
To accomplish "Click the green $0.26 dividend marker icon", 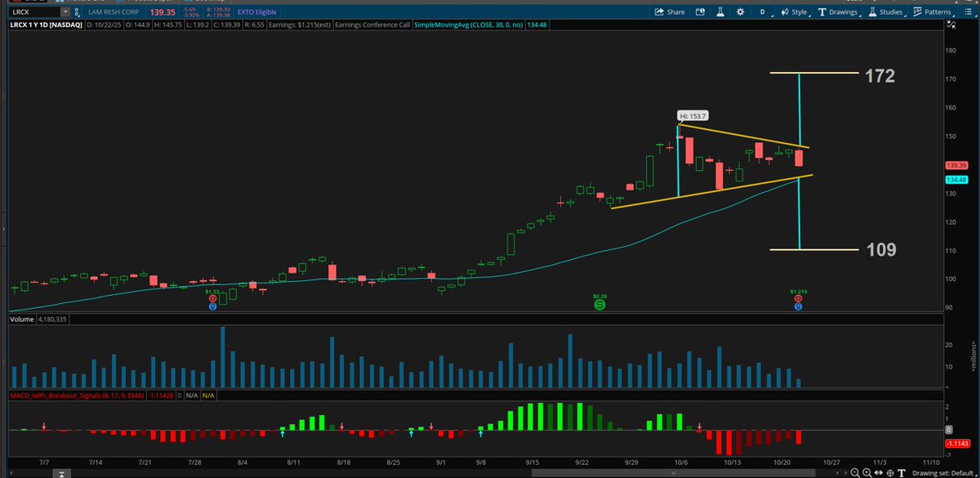I will click(599, 305).
